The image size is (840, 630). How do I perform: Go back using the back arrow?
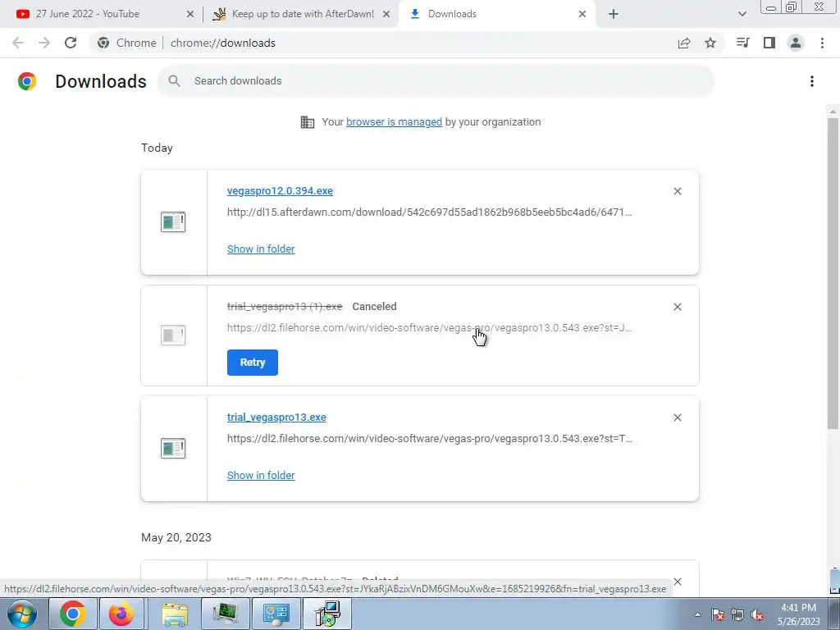click(x=18, y=43)
